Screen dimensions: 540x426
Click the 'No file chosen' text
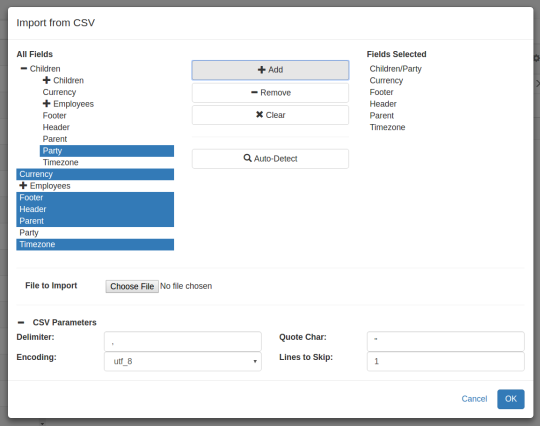tap(186, 286)
